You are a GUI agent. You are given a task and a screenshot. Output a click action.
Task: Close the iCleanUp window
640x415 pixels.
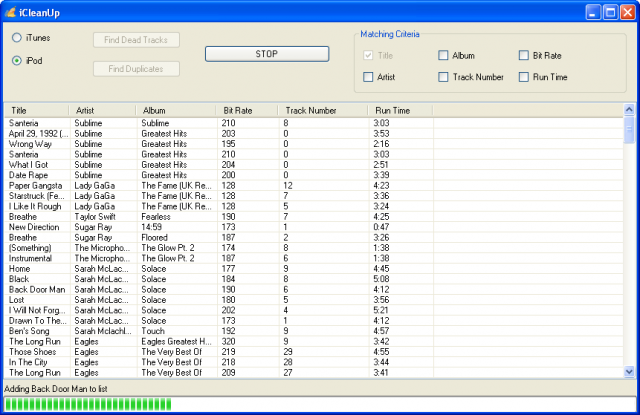tap(628, 12)
